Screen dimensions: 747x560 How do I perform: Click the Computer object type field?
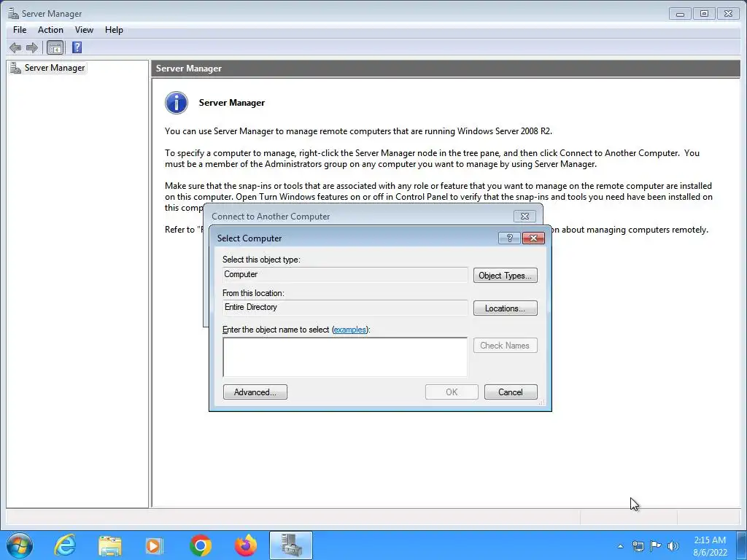tap(345, 274)
